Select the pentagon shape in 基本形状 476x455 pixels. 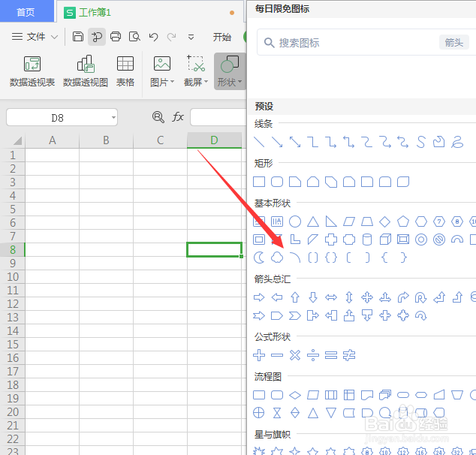tap(403, 221)
